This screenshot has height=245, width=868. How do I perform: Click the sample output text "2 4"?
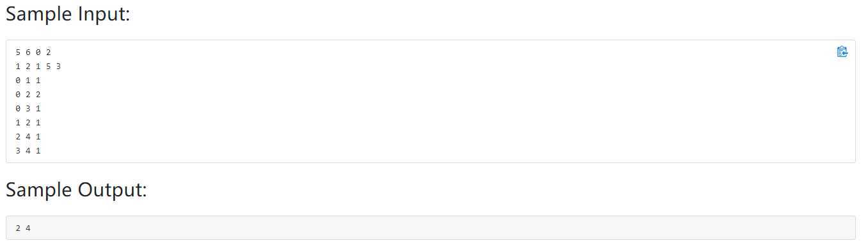click(x=23, y=228)
